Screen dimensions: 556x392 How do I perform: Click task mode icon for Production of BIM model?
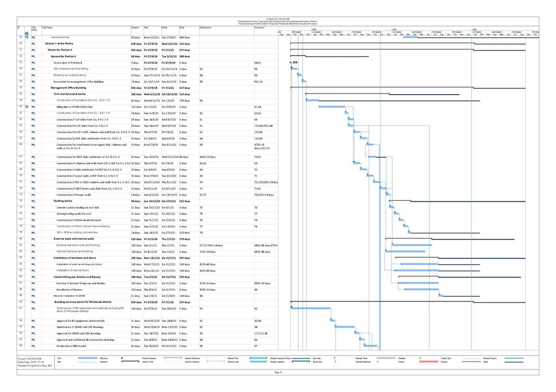tap(33, 346)
